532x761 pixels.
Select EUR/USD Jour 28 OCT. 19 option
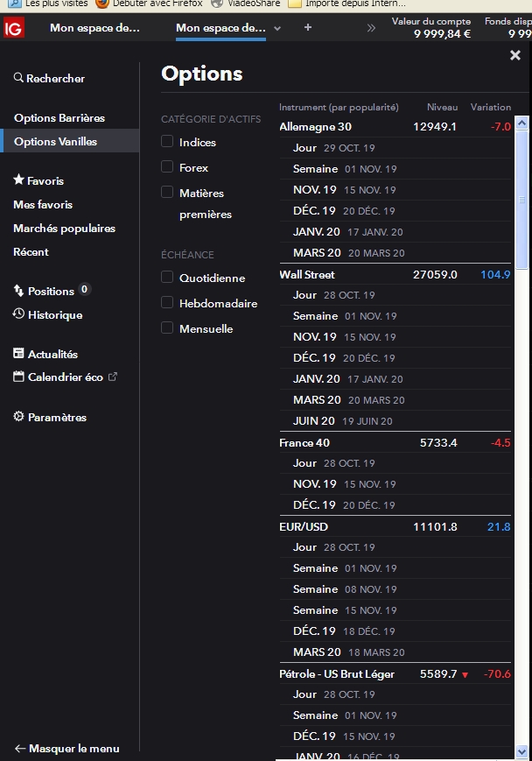click(x=395, y=547)
